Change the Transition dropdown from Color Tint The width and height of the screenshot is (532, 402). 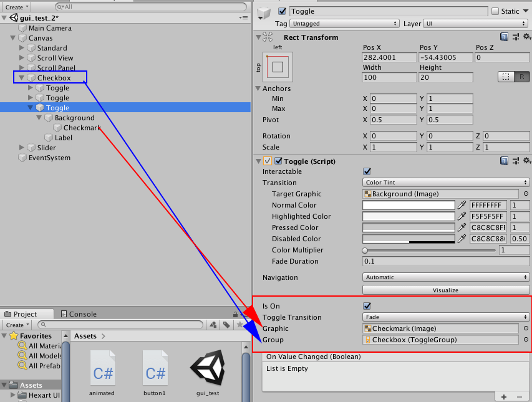point(445,183)
